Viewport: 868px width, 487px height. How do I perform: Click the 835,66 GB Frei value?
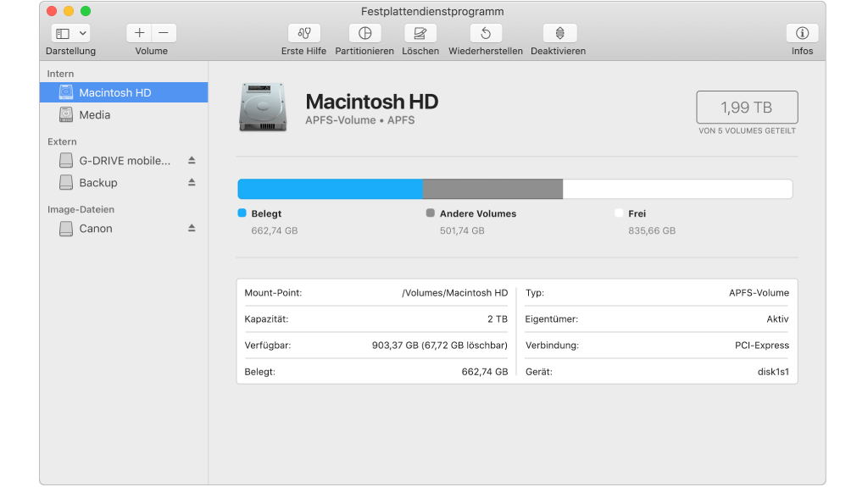tap(652, 230)
